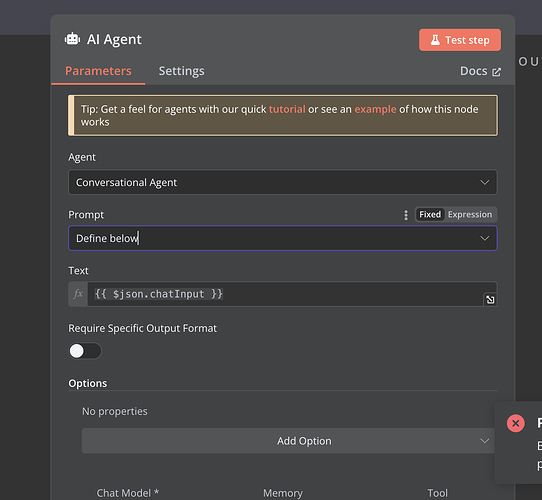The height and width of the screenshot is (500, 542).
Task: Select the Parameters tab
Action: pyautogui.click(x=98, y=71)
